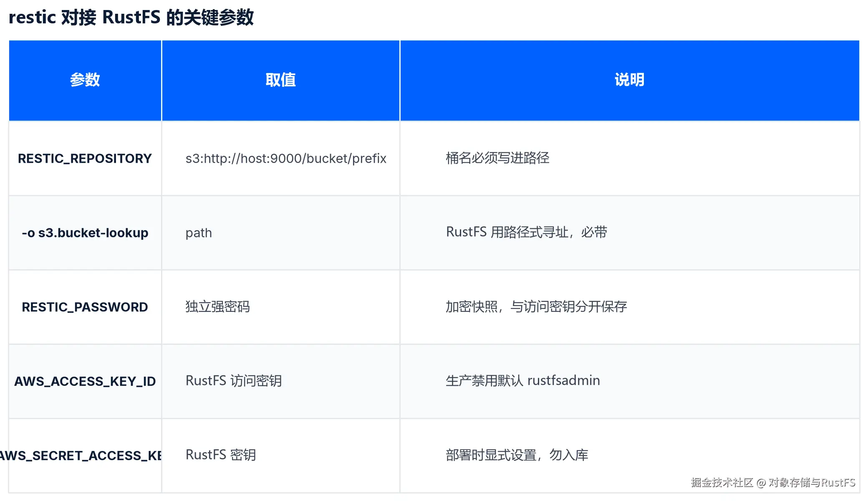The height and width of the screenshot is (501, 868).
Task: Select the value cell "path"
Action: (x=280, y=233)
